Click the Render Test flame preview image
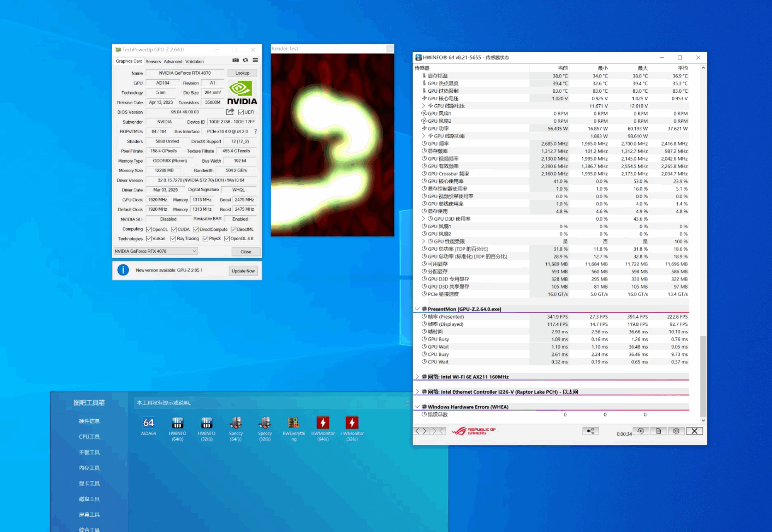 click(332, 145)
